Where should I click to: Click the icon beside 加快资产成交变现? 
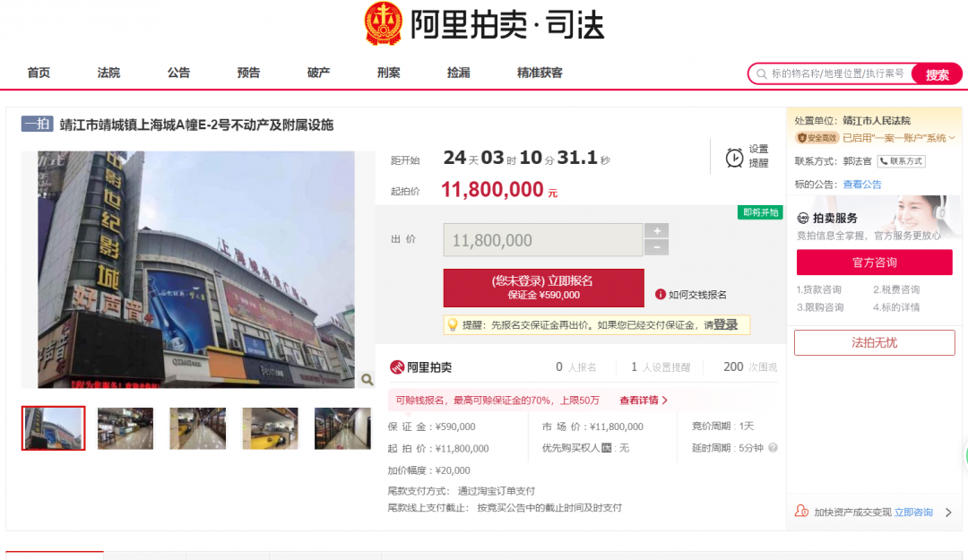coord(801,512)
